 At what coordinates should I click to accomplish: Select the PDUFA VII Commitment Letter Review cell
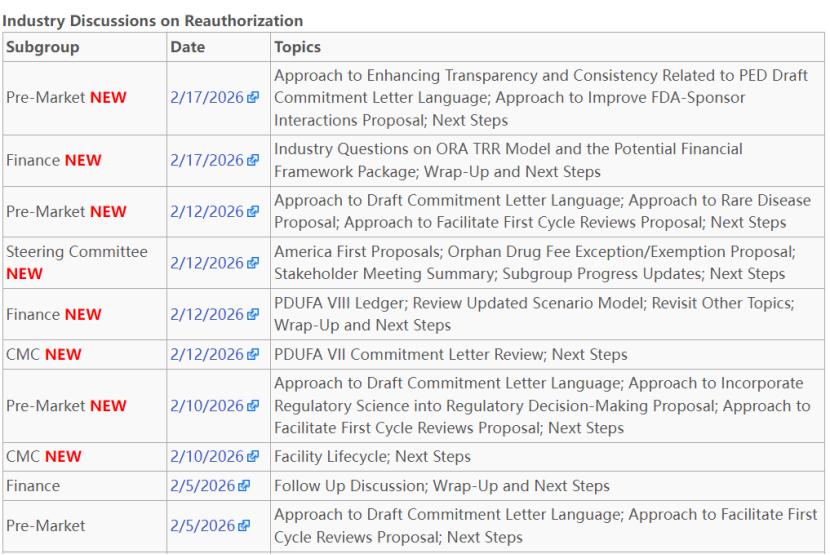point(450,354)
